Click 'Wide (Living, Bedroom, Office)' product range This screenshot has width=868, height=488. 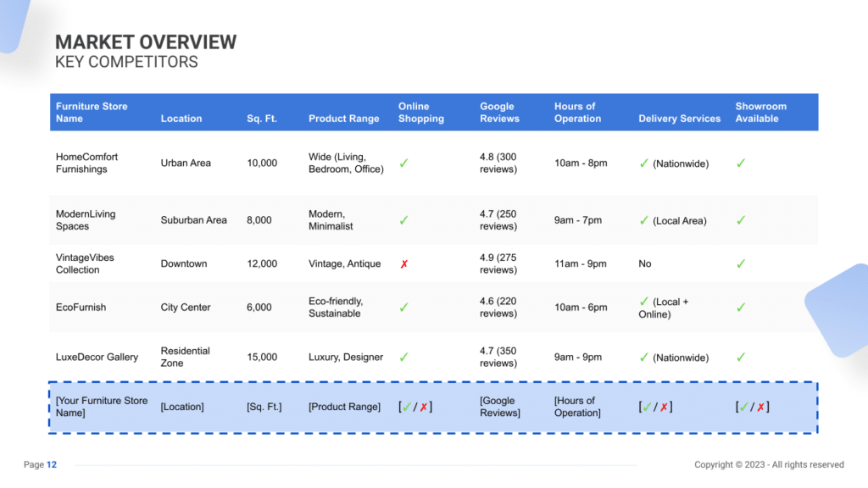[346, 164]
